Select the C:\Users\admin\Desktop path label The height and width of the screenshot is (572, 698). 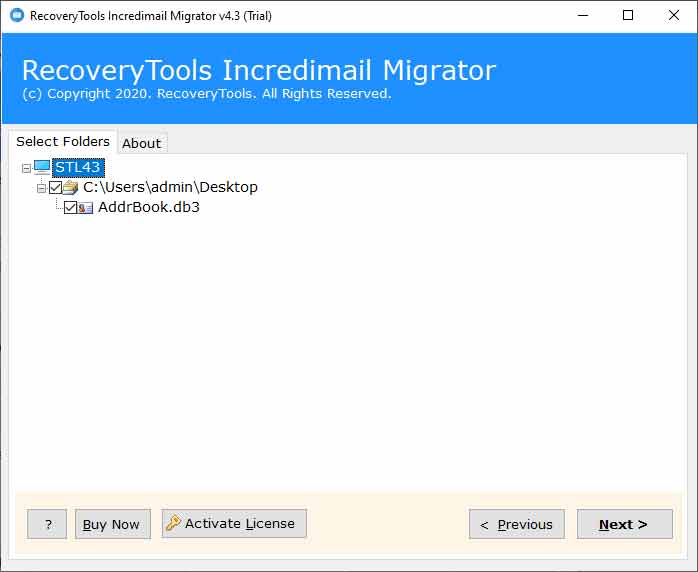point(170,187)
